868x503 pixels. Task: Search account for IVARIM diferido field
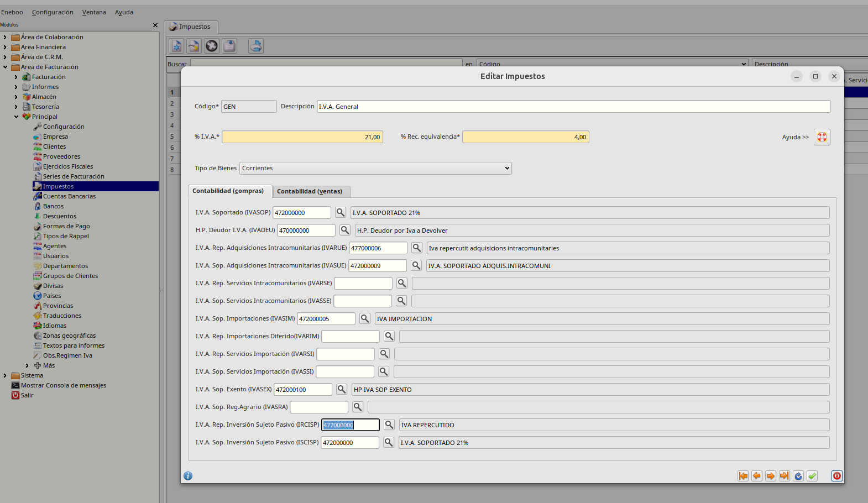click(x=389, y=336)
